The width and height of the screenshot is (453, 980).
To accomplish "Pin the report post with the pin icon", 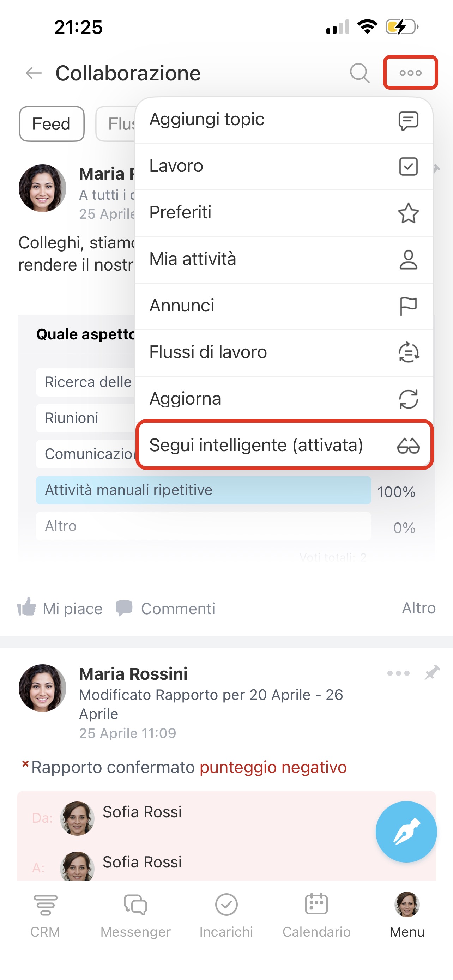I will (433, 673).
